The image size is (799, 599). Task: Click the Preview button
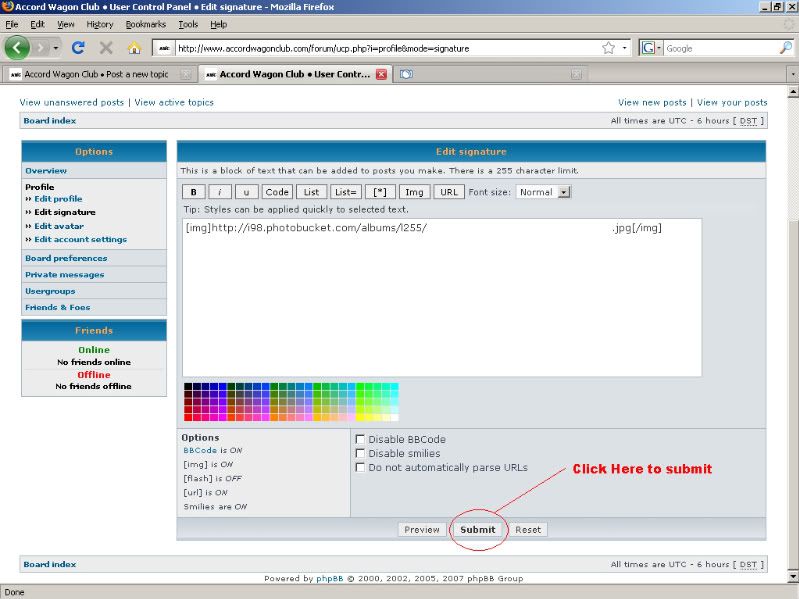(422, 530)
